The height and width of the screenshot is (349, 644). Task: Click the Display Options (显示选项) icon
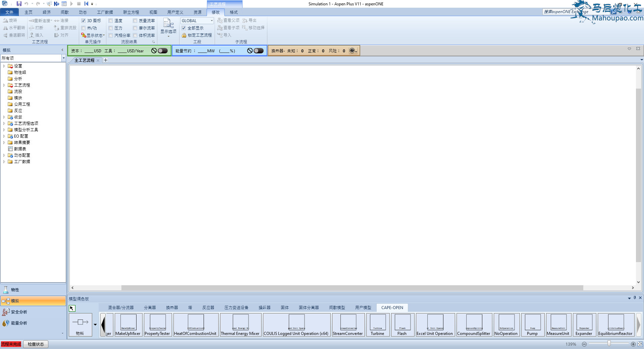(x=168, y=24)
